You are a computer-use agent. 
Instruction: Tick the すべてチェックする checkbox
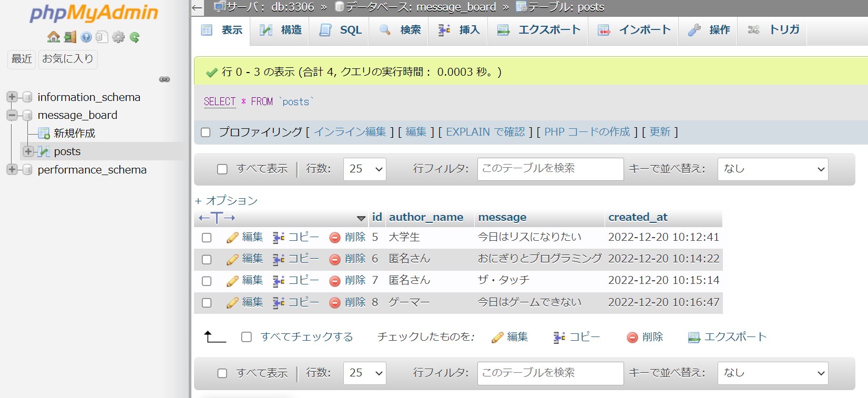pos(246,337)
